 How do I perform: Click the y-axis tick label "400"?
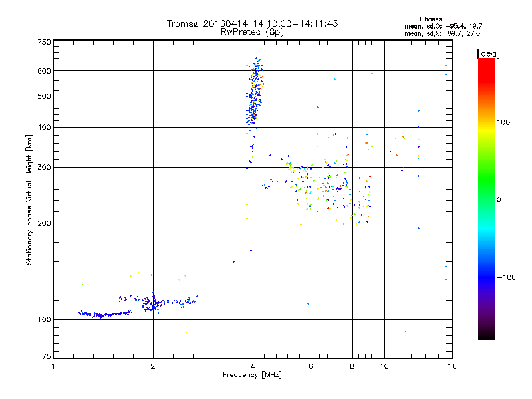pos(44,128)
